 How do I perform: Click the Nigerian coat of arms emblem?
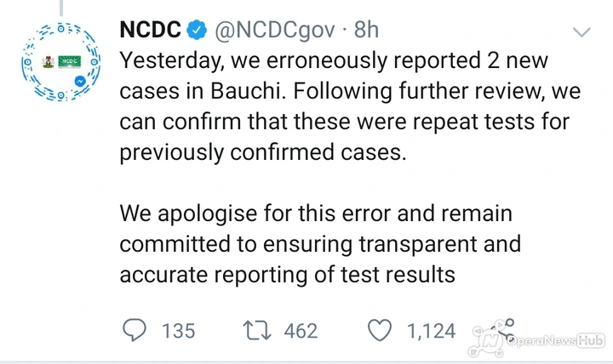(x=48, y=62)
